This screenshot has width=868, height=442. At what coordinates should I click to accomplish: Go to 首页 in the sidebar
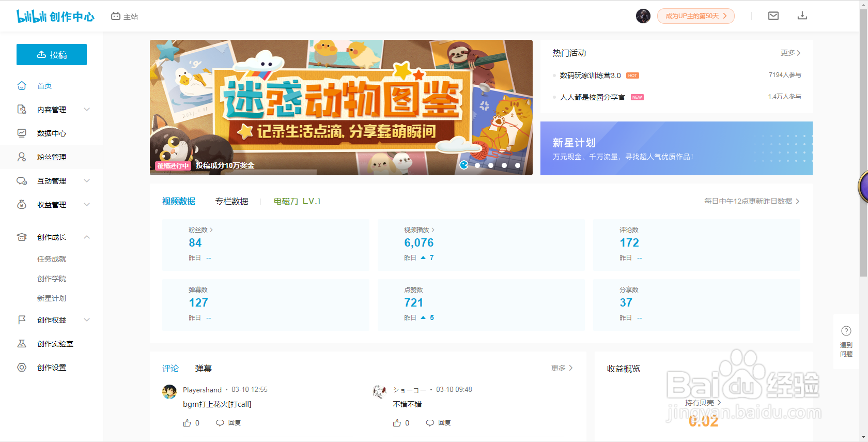[44, 86]
